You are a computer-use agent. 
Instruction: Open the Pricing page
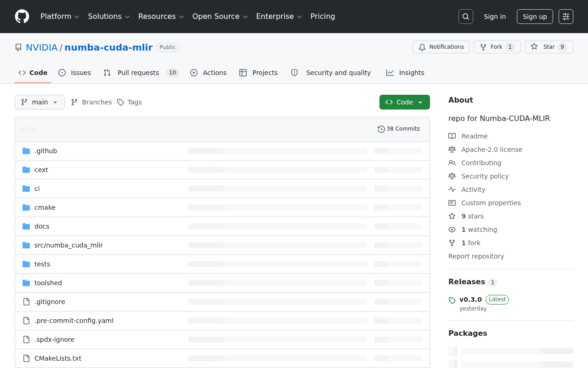coord(322,17)
